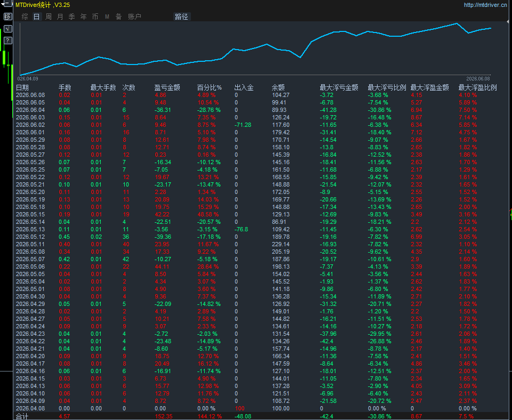Open the http://mtdriver.cn link
Viewport: 512px width, 420px height.
click(485, 5)
